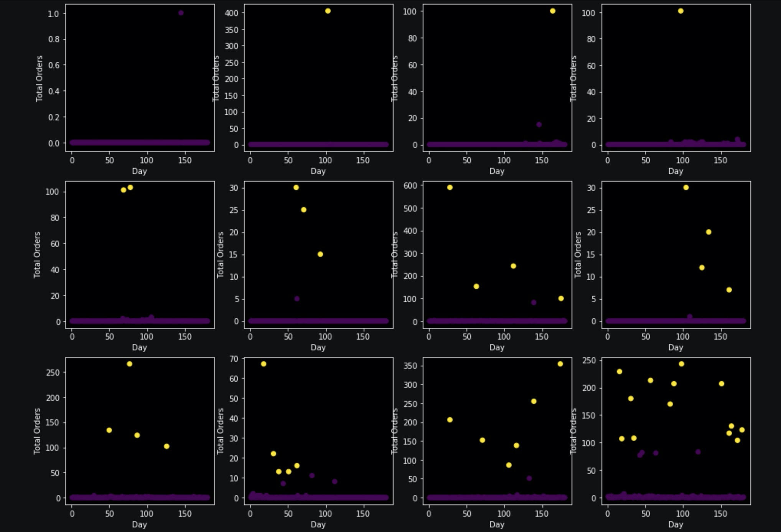Click the 600 tick label on the y-axis
This screenshot has height=532, width=781.
(x=410, y=185)
